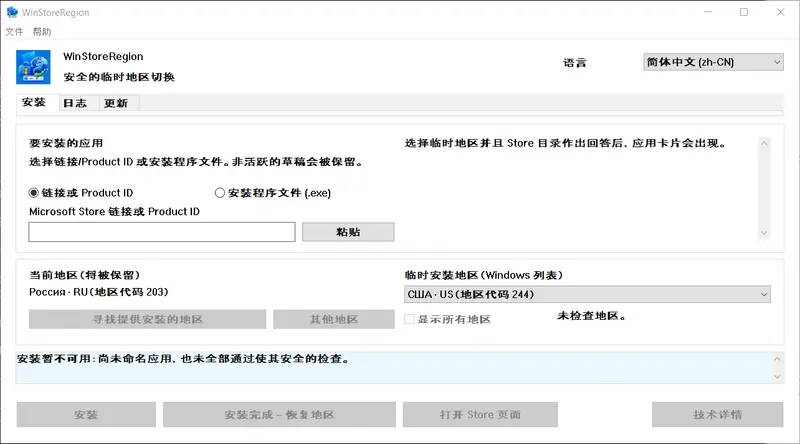Click the 要安装的应用 heading
Screen dimensions: 800x444
point(66,143)
